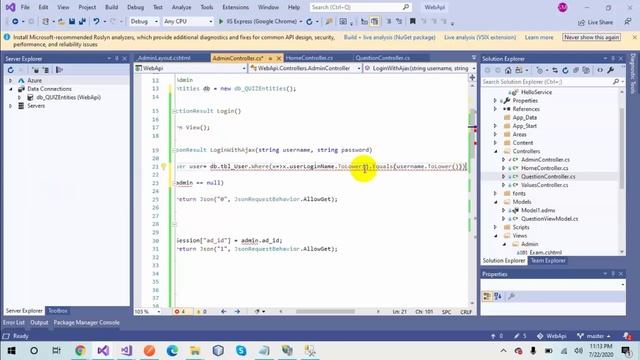This screenshot has width=640, height=360.
Task: Expand AdminController.cs node in Solution Explorer
Action: (x=503, y=160)
